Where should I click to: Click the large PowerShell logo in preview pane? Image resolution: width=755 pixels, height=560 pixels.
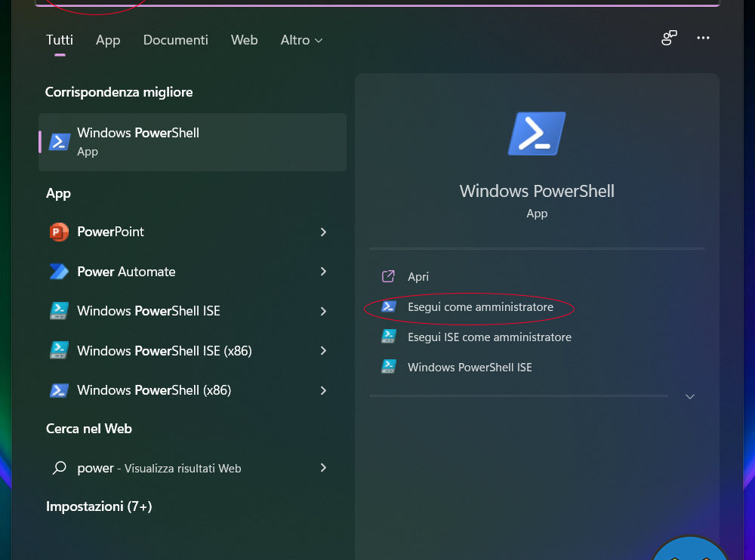coord(537,134)
